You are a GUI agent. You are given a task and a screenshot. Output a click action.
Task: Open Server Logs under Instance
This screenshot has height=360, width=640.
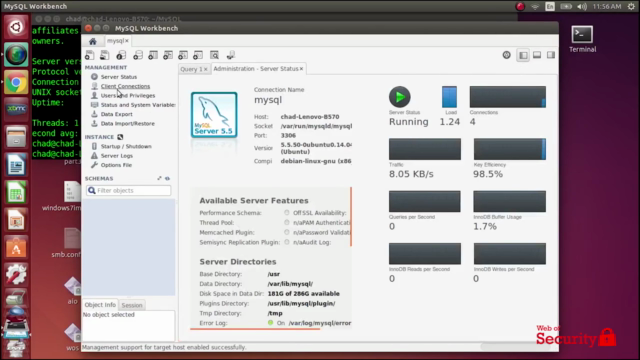pyautogui.click(x=116, y=156)
